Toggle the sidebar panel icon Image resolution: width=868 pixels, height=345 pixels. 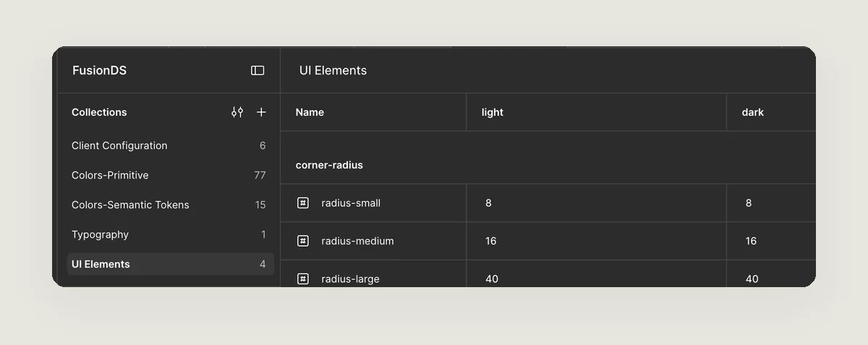[x=258, y=70]
